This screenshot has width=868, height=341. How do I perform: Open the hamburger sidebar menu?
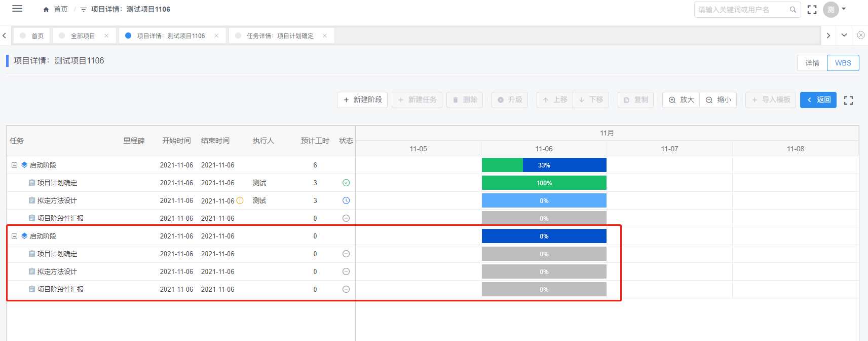tap(17, 9)
